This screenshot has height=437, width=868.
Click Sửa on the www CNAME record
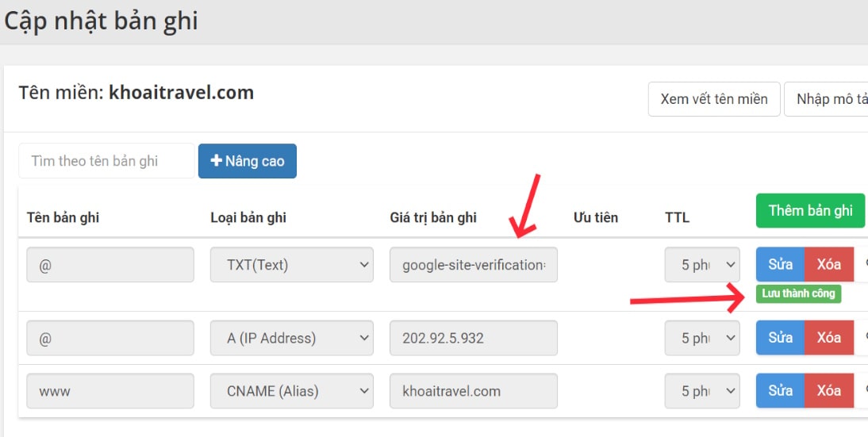click(780, 391)
